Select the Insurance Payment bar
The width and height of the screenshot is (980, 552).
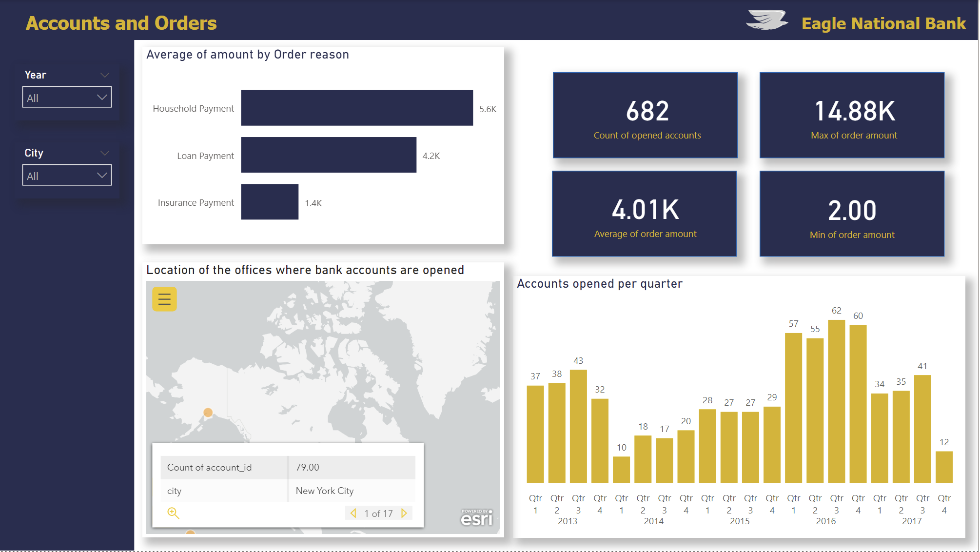coord(269,202)
